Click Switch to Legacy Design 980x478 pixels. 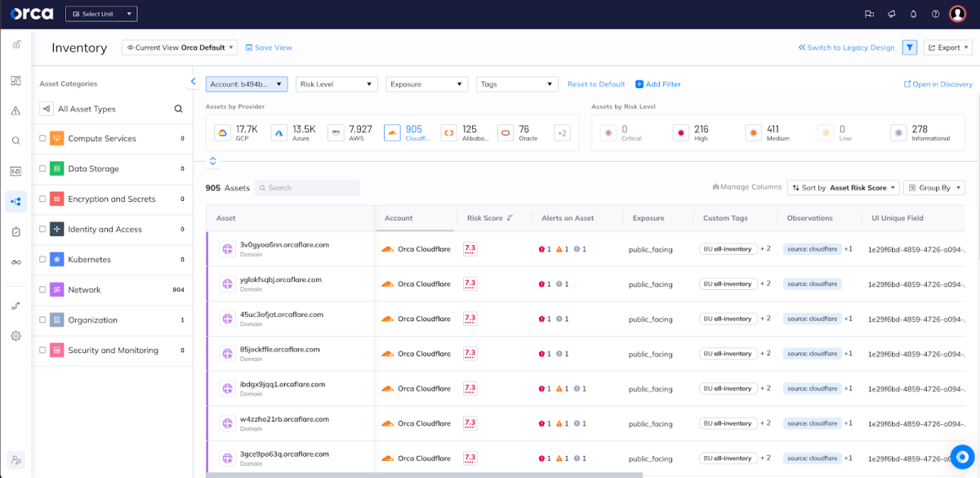[847, 47]
